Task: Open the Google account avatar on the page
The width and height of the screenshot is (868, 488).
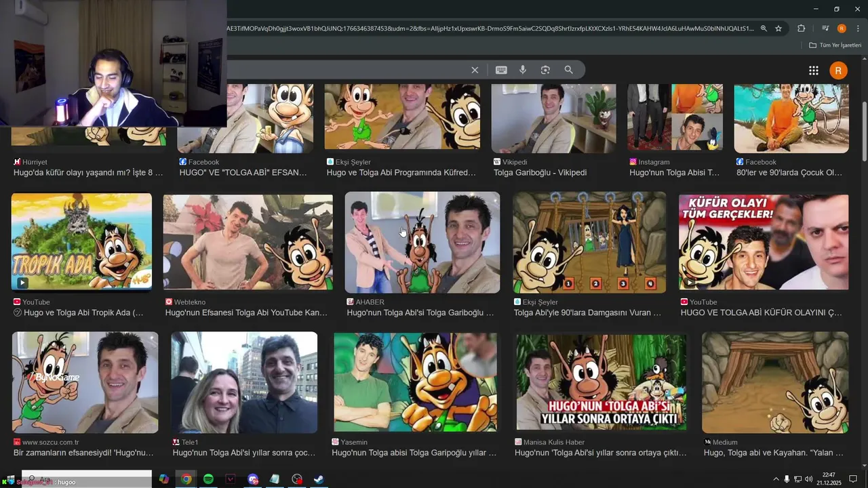Action: pos(838,70)
